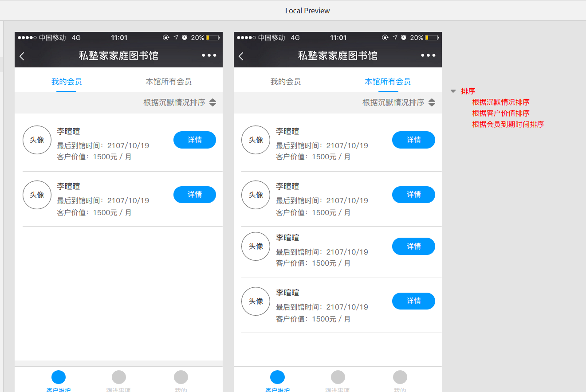Tap 我的 gray icon in left bottom bar

(181, 377)
